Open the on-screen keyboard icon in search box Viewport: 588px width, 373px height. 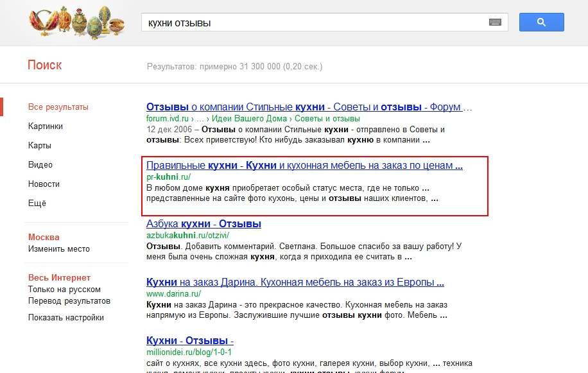coord(495,22)
